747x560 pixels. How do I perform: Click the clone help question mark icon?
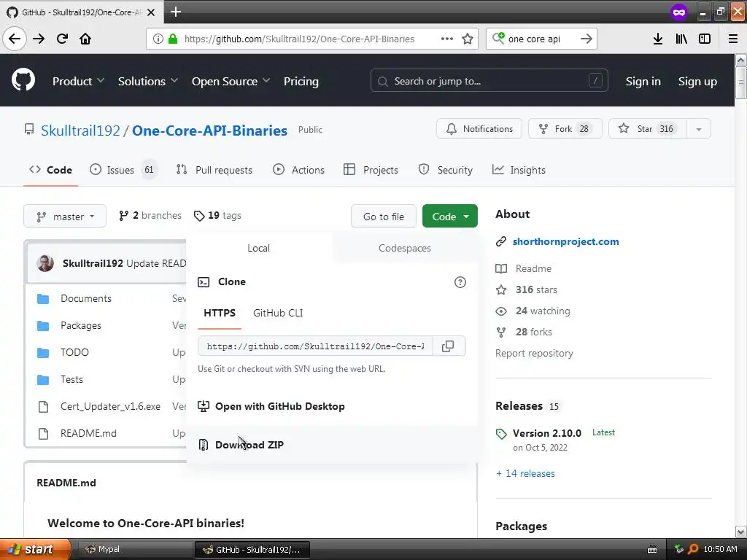tap(460, 282)
